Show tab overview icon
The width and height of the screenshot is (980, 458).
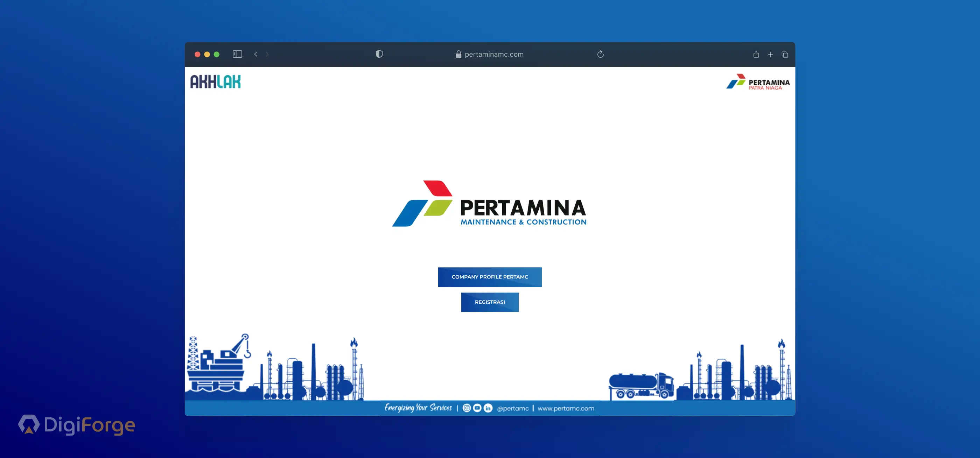click(x=784, y=54)
